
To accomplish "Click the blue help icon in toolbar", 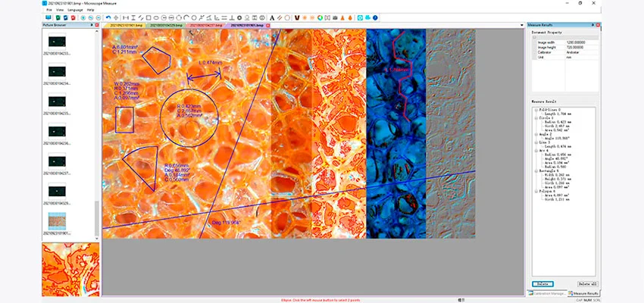I will click(374, 17).
